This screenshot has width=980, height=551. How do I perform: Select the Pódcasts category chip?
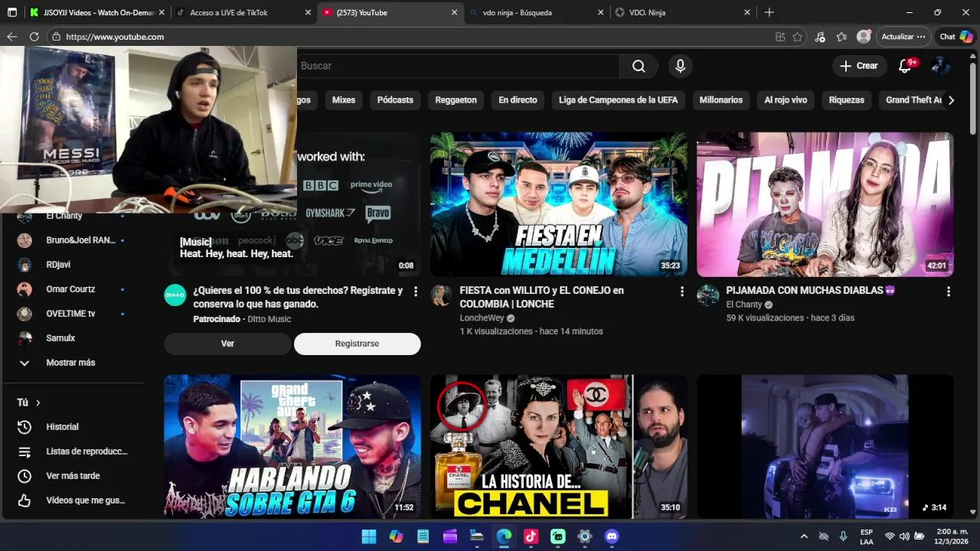point(395,100)
